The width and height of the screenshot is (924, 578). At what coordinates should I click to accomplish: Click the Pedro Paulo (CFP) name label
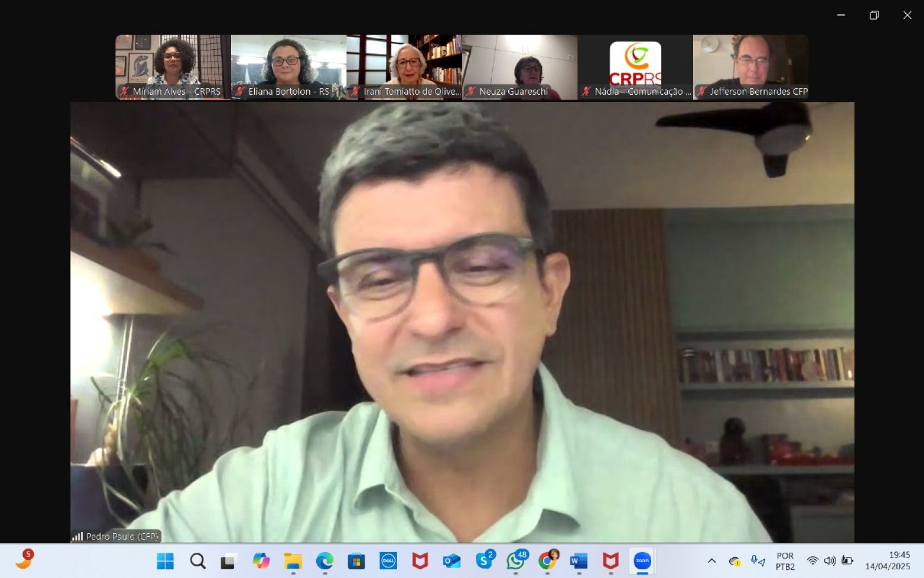point(122,536)
